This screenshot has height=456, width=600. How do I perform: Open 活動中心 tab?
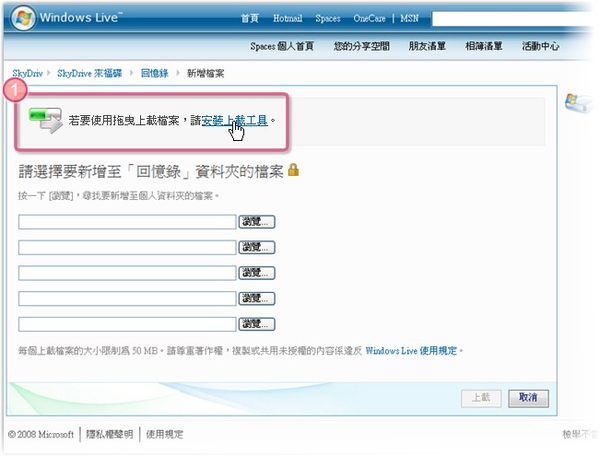pyautogui.click(x=540, y=46)
